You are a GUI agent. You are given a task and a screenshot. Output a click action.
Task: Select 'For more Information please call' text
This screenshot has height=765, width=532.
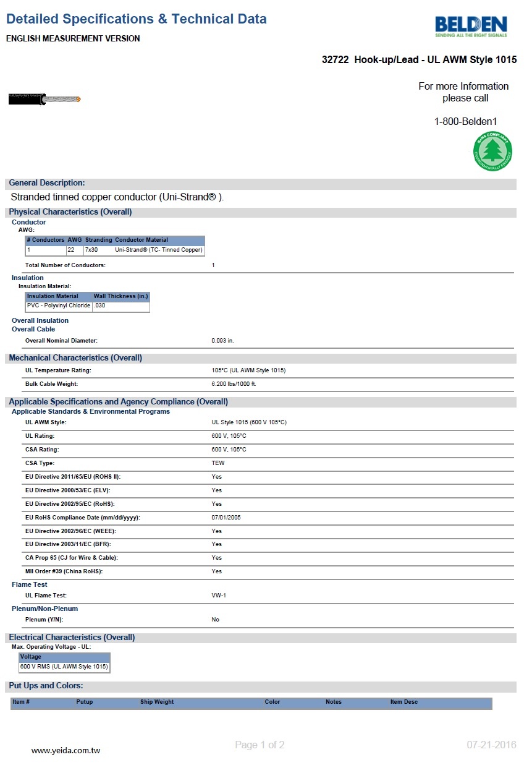tap(464, 92)
